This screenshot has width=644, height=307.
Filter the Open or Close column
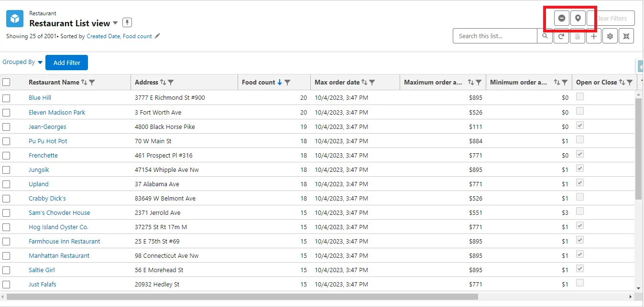[x=630, y=82]
